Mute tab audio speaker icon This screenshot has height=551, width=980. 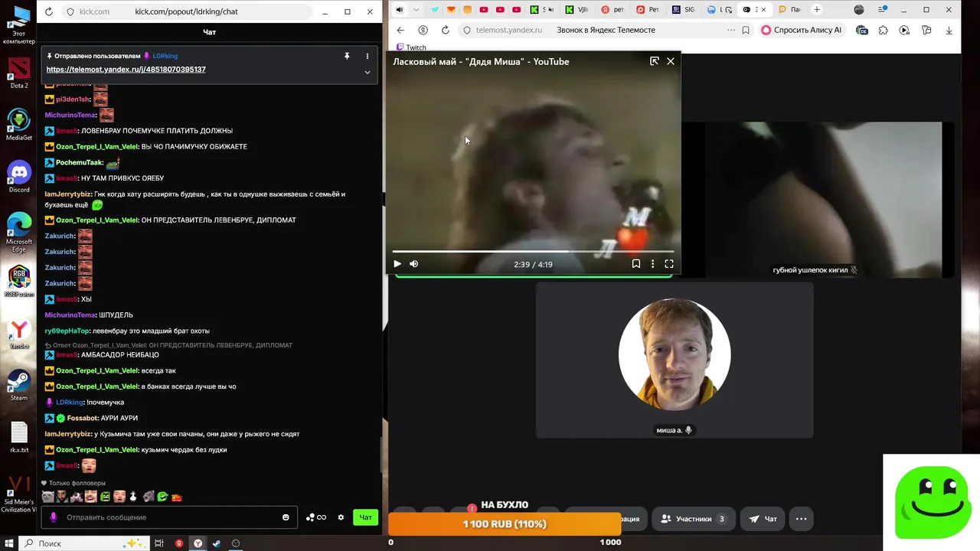click(399, 10)
